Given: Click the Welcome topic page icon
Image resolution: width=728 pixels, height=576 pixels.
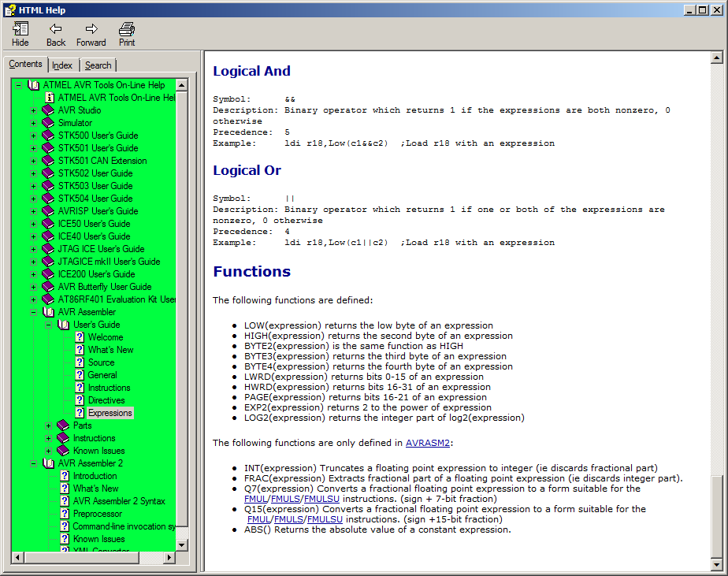Looking at the screenshot, I should point(80,337).
